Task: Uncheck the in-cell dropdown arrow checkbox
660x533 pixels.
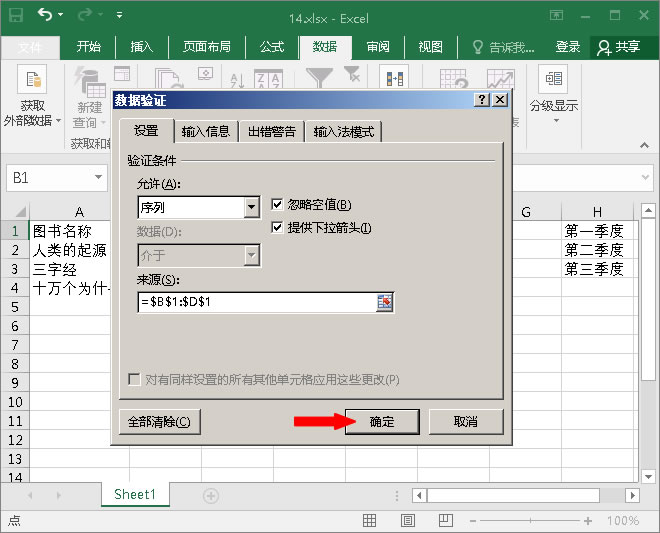Action: pyautogui.click(x=278, y=228)
